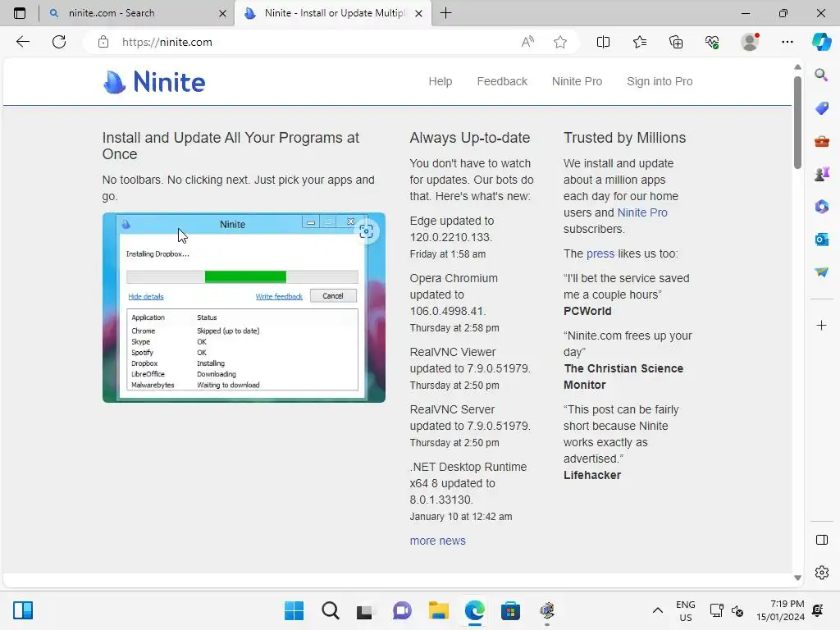Open Widgets button on taskbar
Image resolution: width=840 pixels, height=630 pixels.
(23, 610)
